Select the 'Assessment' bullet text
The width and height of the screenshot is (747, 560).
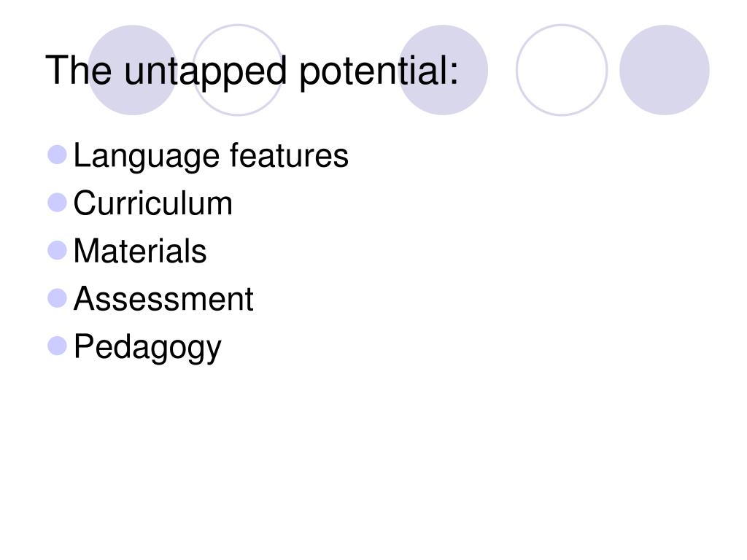point(163,298)
